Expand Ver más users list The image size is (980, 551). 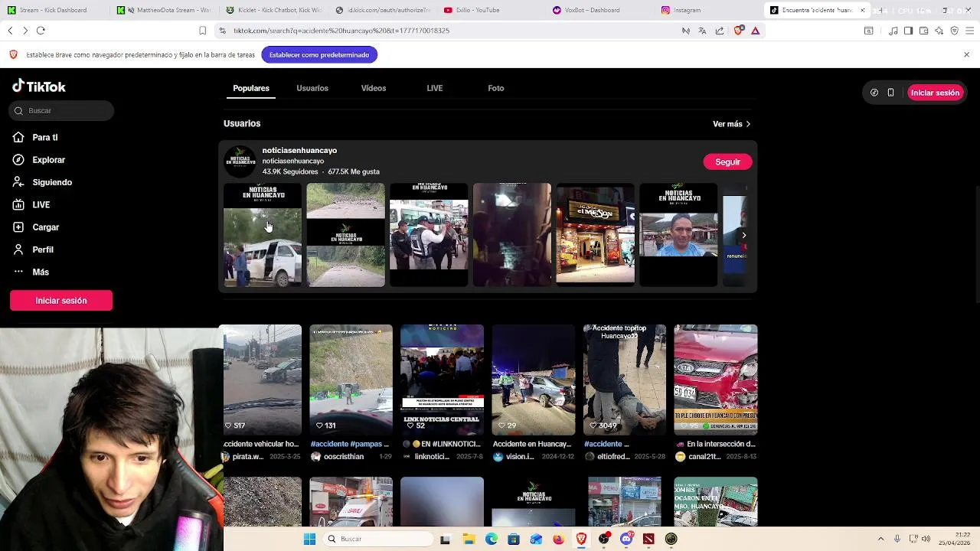click(x=731, y=124)
